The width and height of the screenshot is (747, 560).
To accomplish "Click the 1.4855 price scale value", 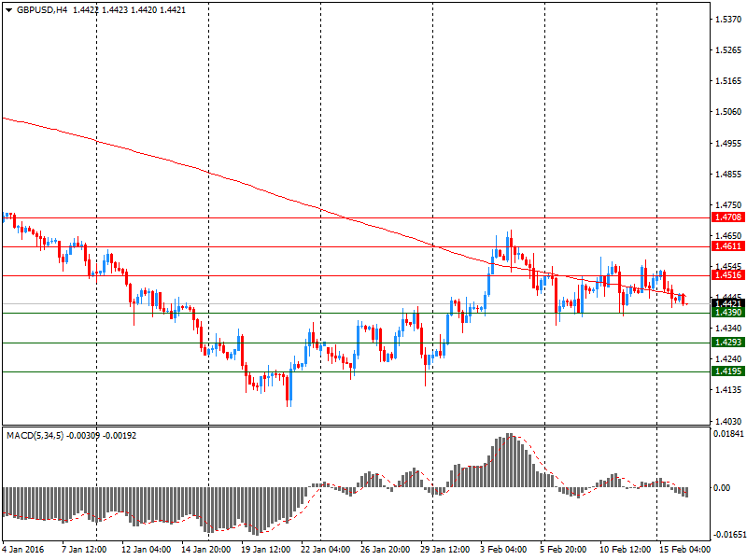I will 729,175.
